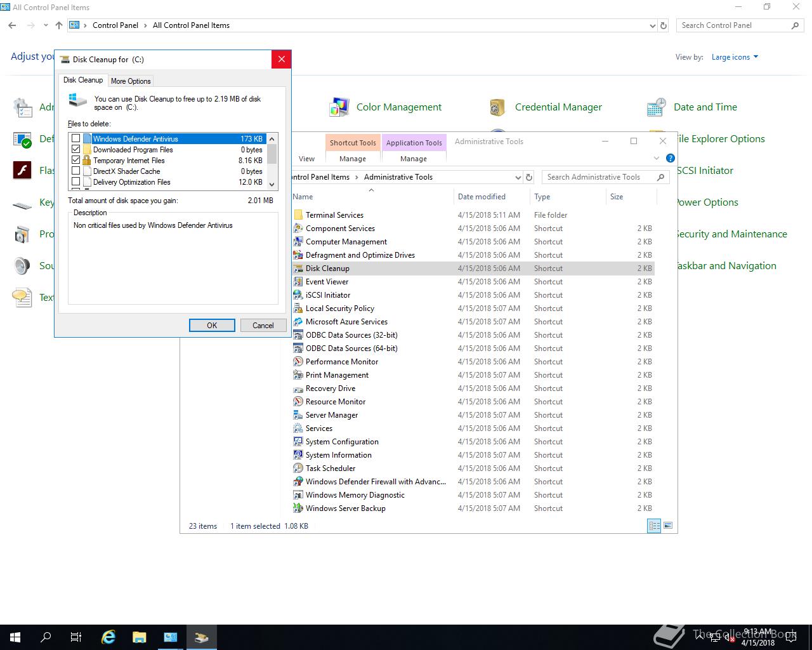Image resolution: width=812 pixels, height=650 pixels.
Task: Select the Services gear icon
Action: [298, 428]
